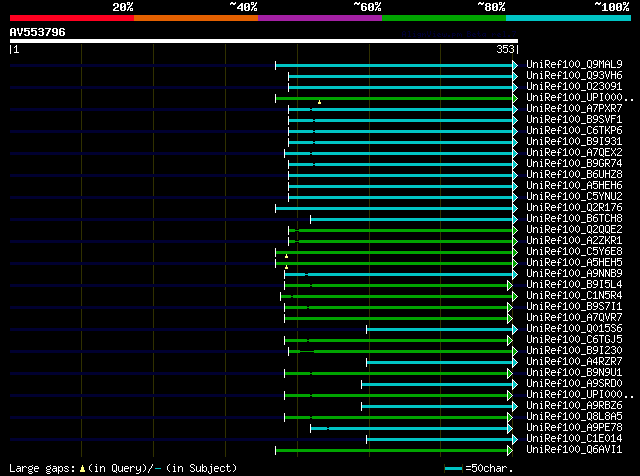Click the yellow gap symbol in the bottom legend
This screenshot has height=476, width=640.
click(x=82, y=469)
